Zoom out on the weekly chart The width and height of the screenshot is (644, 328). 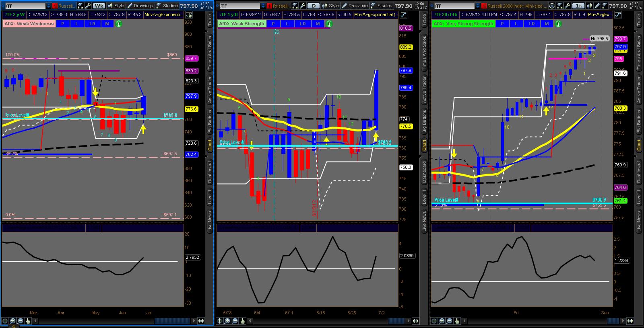(20, 321)
